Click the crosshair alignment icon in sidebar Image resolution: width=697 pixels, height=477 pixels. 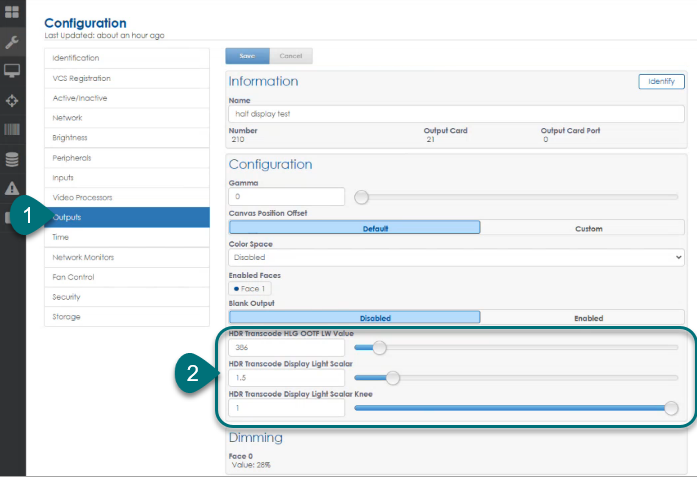(12, 101)
